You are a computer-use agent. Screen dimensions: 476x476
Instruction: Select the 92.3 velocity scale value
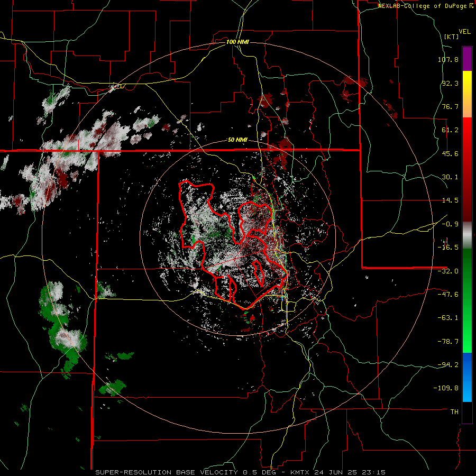[x=450, y=83]
